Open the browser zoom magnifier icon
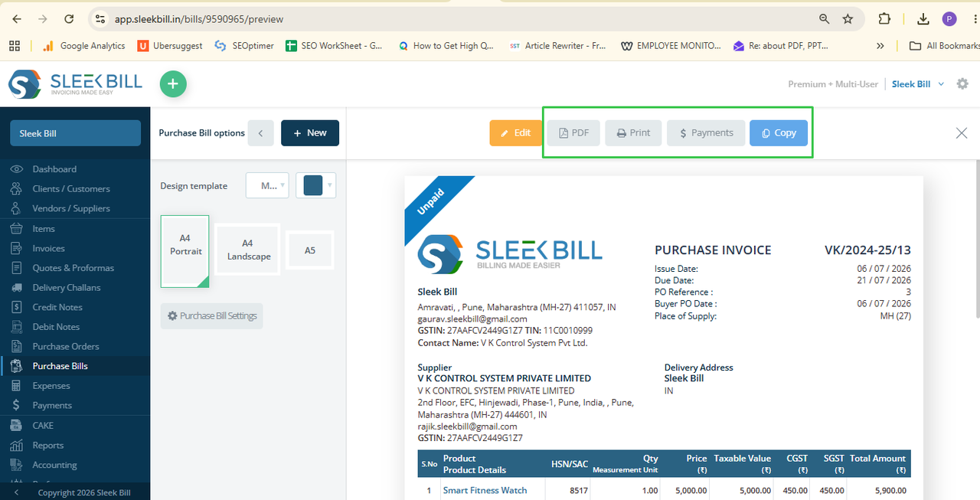This screenshot has height=500, width=980. point(825,19)
